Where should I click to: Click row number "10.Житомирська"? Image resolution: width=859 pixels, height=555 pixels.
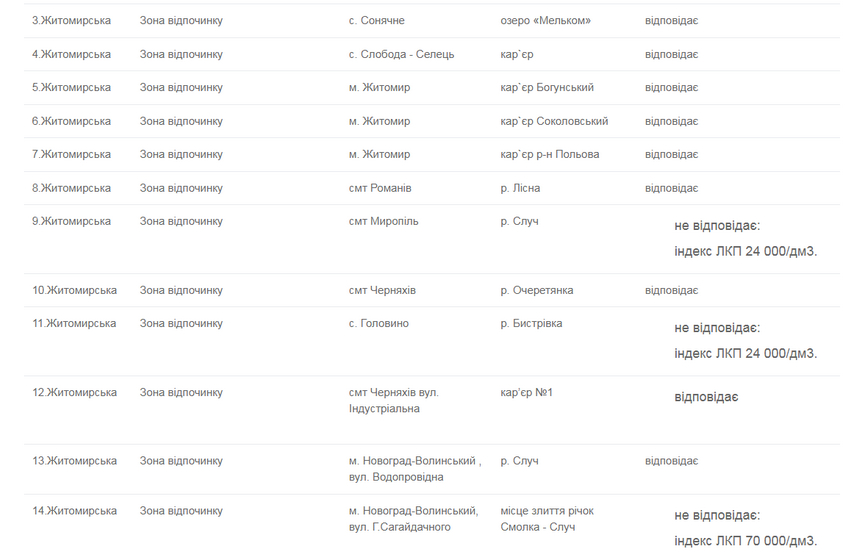[74, 290]
